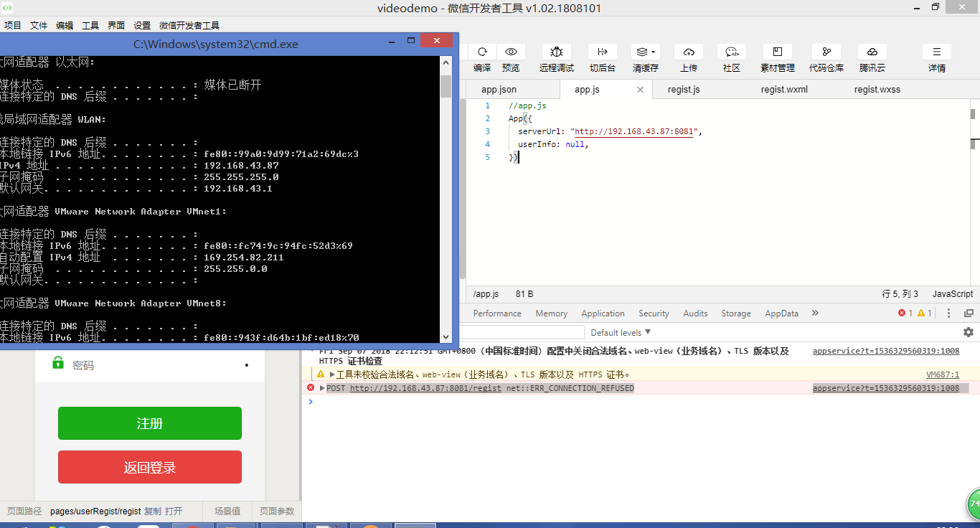Click the red 返回登录 button

click(150, 467)
